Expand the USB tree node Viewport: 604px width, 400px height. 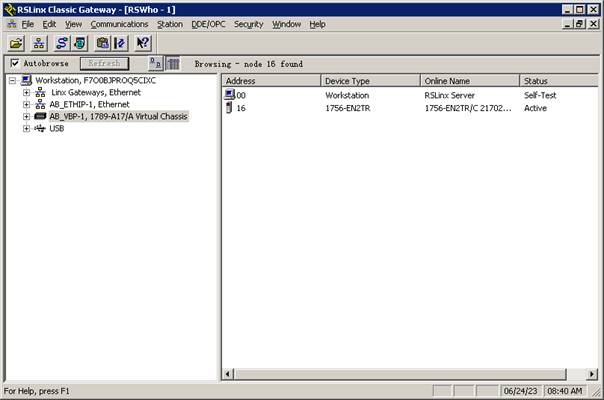point(26,128)
